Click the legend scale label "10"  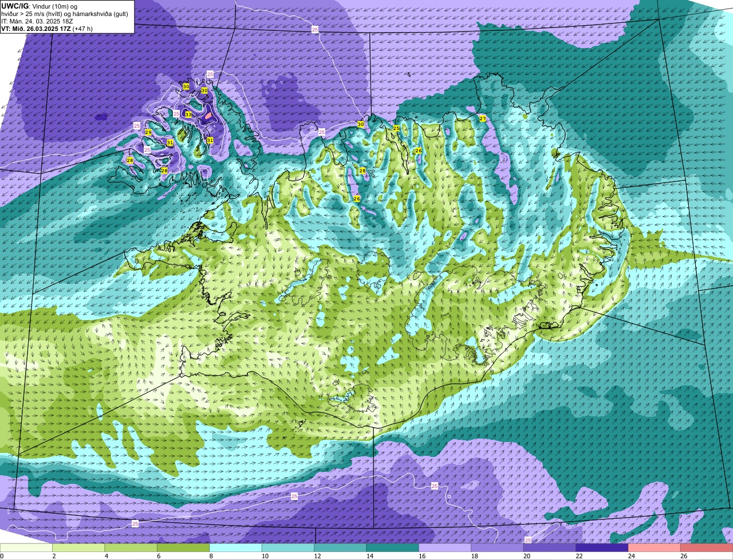click(x=265, y=556)
